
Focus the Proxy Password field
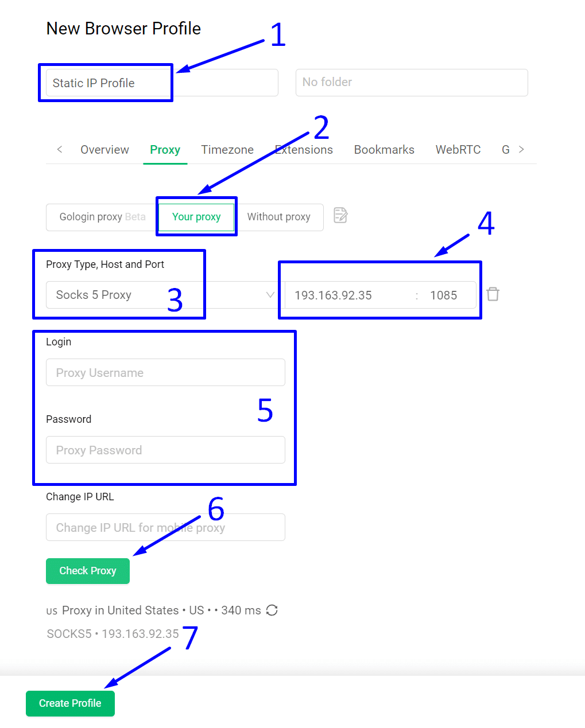tap(165, 450)
